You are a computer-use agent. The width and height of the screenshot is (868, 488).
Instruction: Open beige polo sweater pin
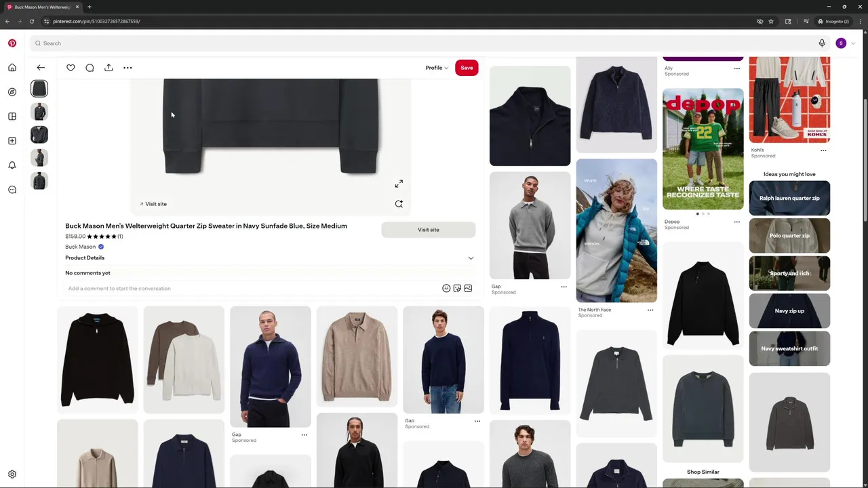coord(357,357)
